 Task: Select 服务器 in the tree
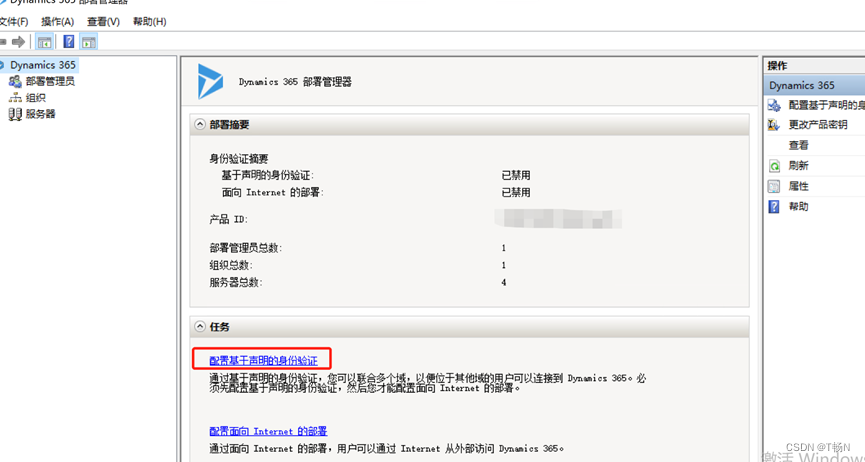[40, 114]
